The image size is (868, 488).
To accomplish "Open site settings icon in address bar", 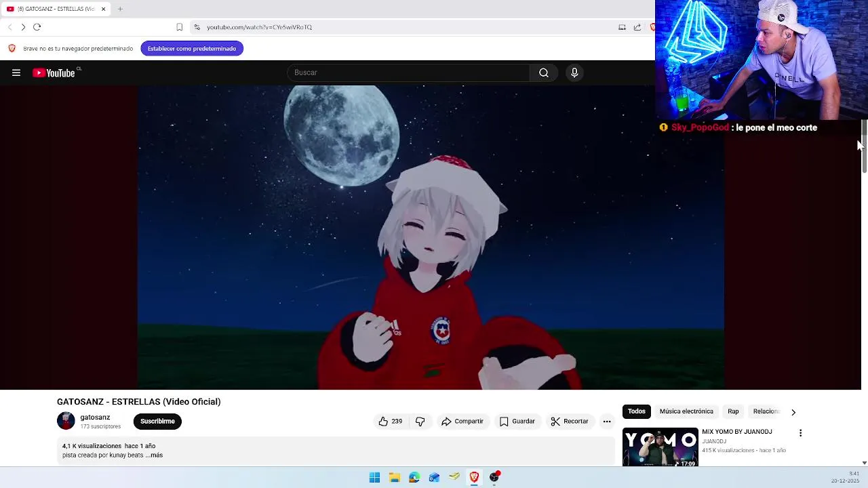I will pos(197,27).
